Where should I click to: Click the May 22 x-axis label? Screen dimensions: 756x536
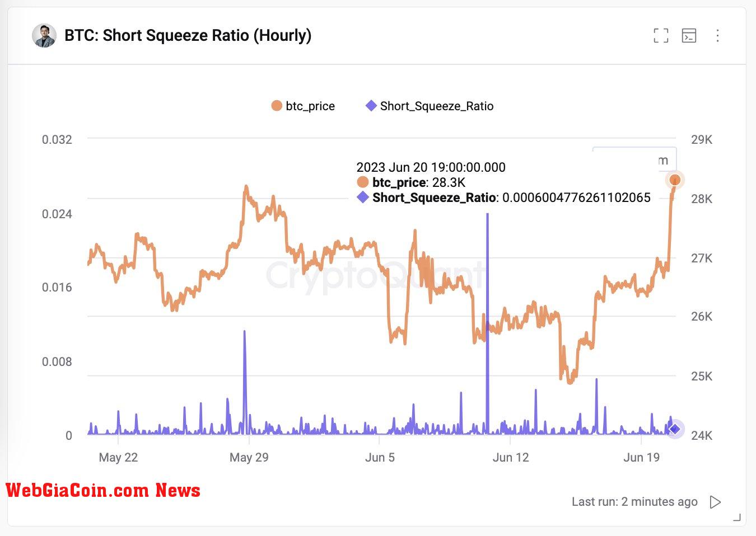pyautogui.click(x=118, y=457)
